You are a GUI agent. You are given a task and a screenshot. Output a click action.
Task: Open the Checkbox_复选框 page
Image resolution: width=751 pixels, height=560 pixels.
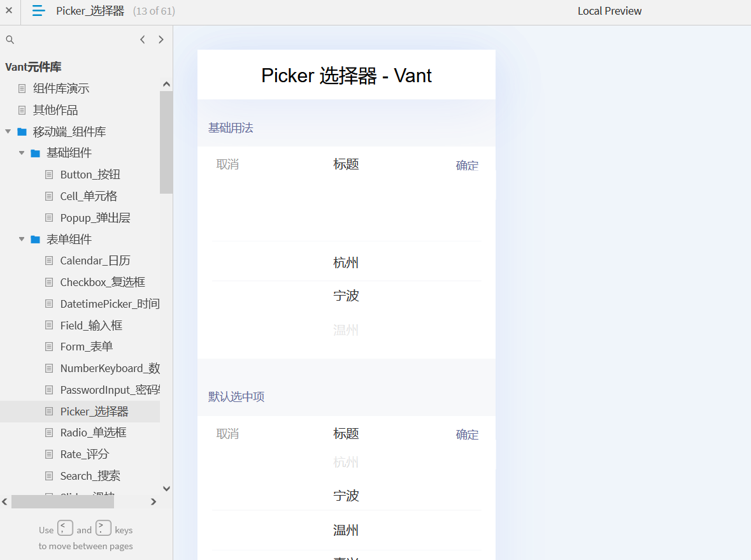103,283
